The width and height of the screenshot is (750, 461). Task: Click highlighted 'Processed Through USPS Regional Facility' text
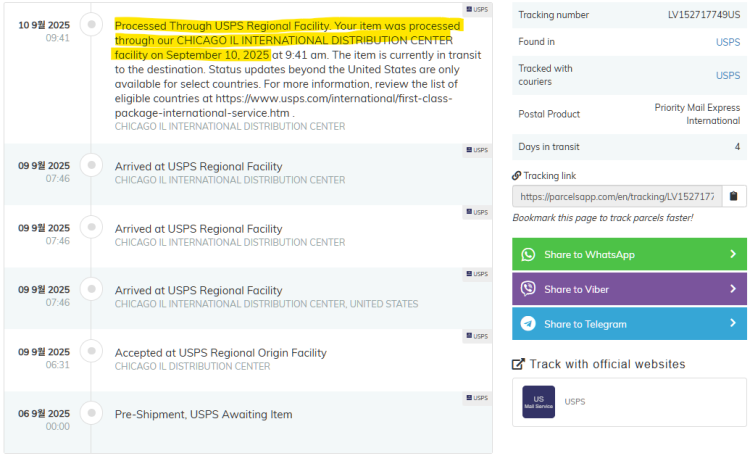[222, 26]
